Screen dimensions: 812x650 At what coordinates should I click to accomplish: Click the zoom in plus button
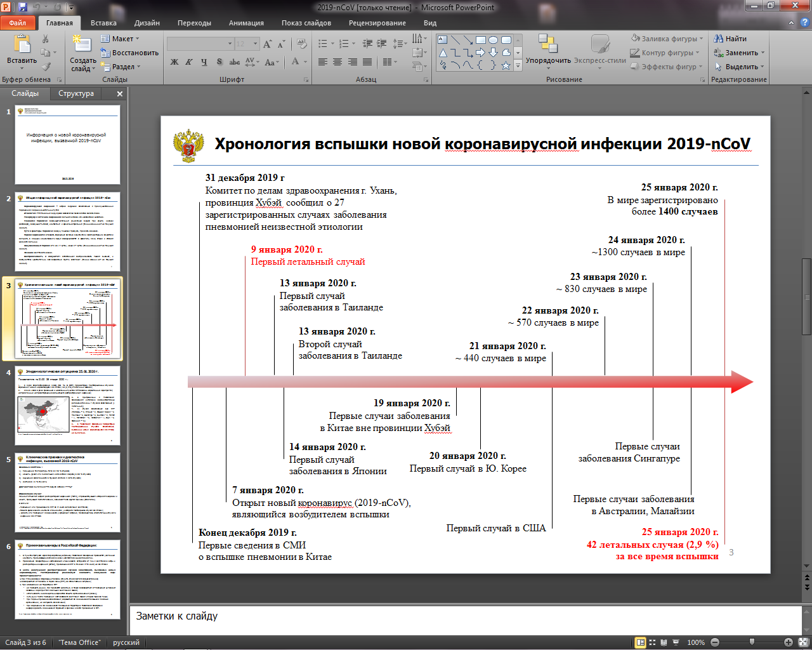(788, 642)
